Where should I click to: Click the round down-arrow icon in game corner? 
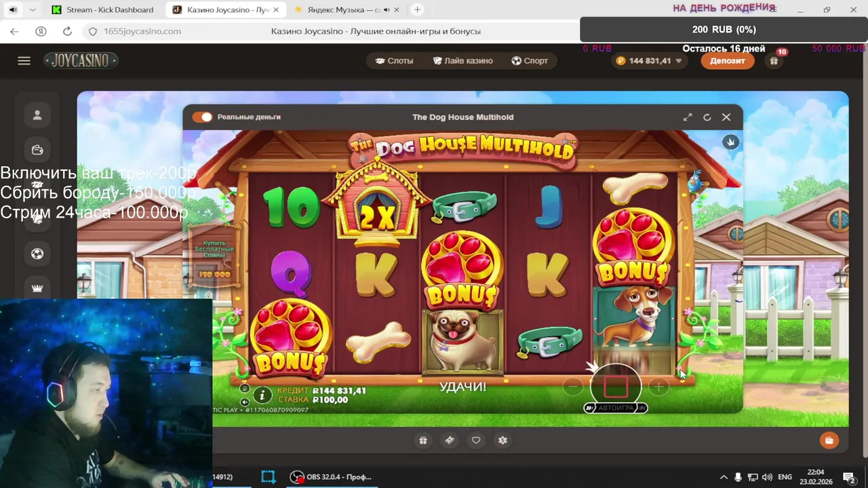[730, 142]
